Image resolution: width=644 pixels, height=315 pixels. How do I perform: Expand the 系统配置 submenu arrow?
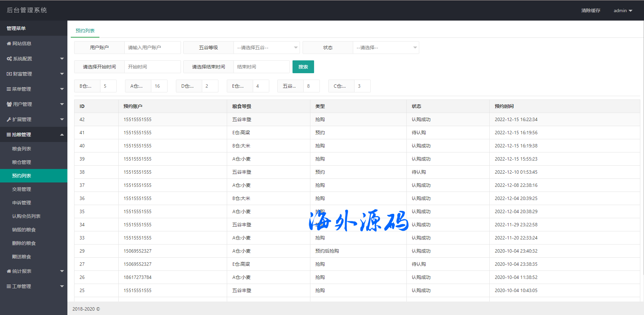(x=62, y=59)
